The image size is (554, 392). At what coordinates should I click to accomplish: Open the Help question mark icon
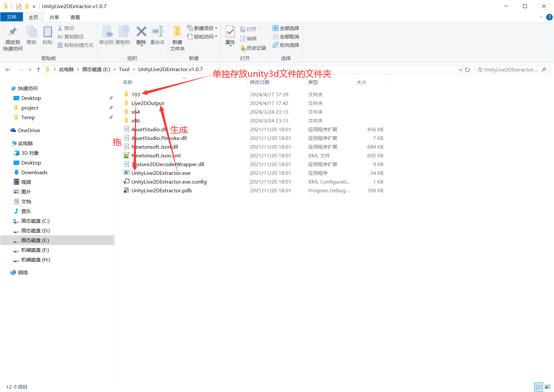tap(549, 17)
